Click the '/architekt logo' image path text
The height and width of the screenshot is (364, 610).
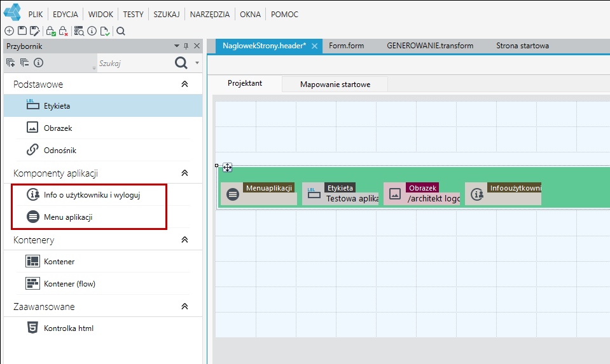point(433,198)
